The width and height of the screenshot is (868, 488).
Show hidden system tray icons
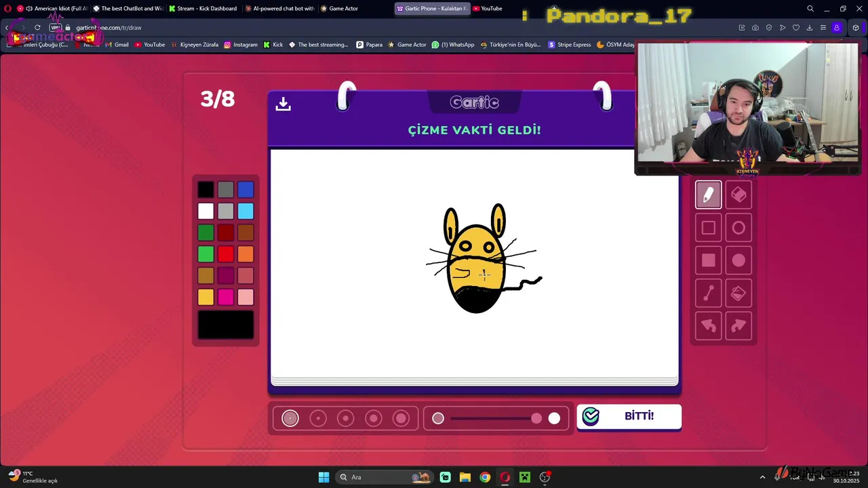(762, 477)
